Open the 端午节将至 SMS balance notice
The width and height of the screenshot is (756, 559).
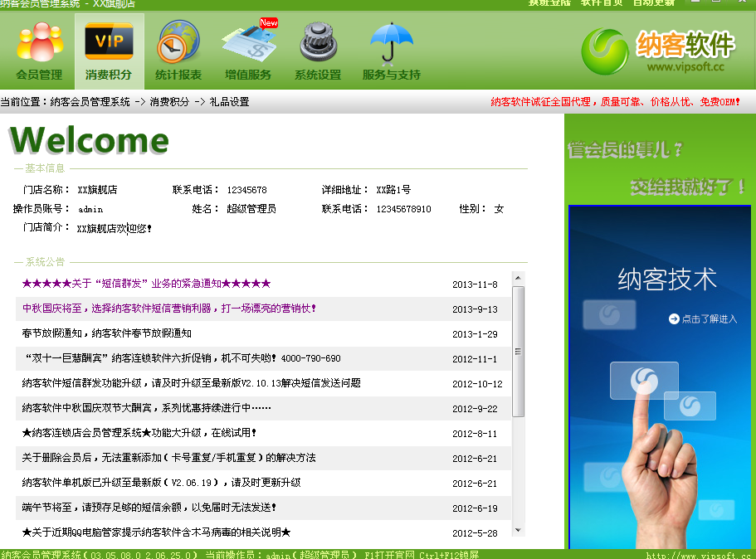click(149, 507)
